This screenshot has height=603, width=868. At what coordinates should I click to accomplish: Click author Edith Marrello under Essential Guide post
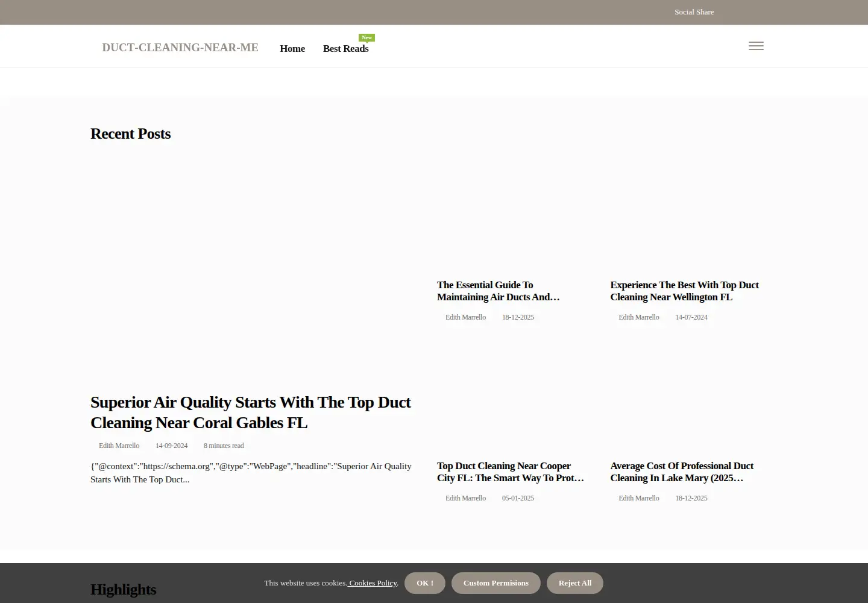465,317
